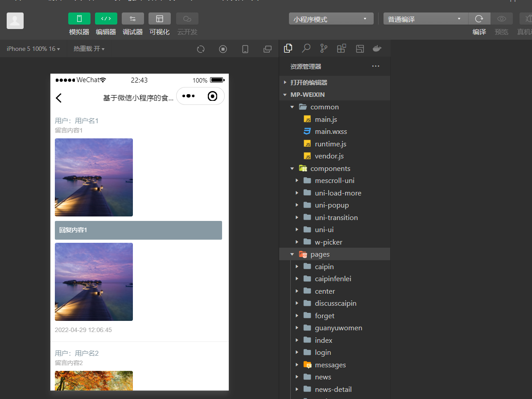This screenshot has height=399, width=532.
Task: Tap the reply photo thumbnail
Action: (94, 282)
